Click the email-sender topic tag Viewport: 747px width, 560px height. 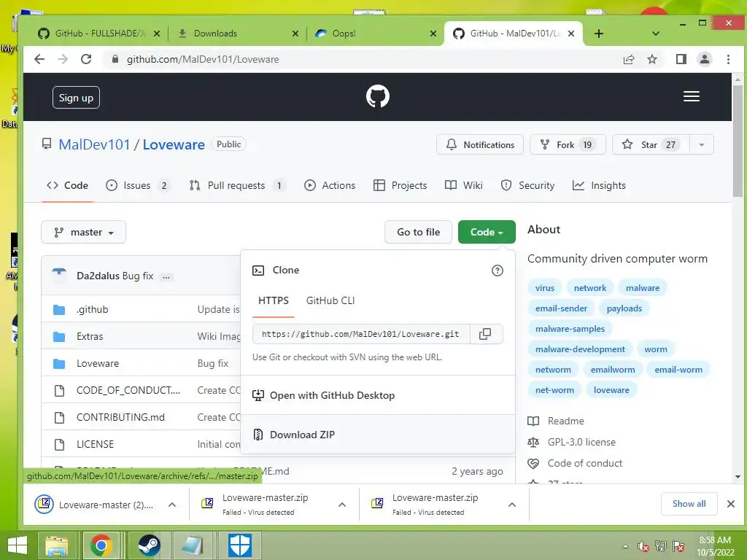pos(561,308)
